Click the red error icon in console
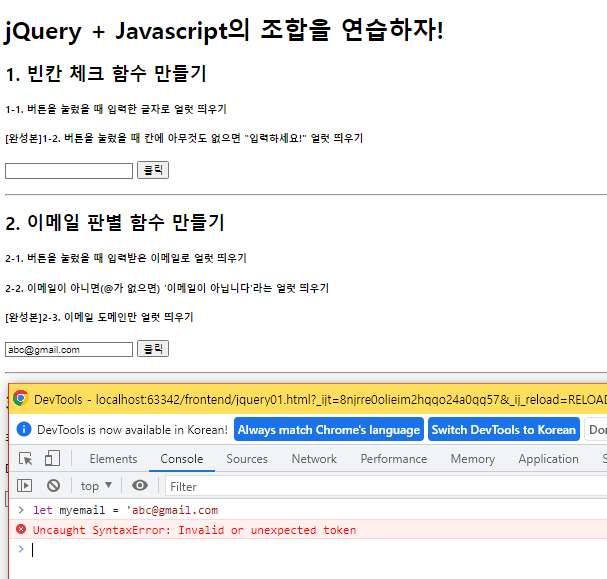607x579 pixels. (x=21, y=529)
